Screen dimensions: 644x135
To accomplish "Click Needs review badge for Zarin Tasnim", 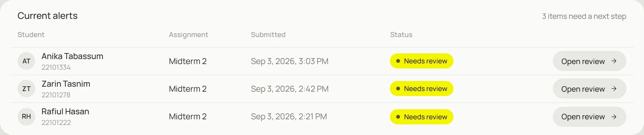I will (x=421, y=89).
